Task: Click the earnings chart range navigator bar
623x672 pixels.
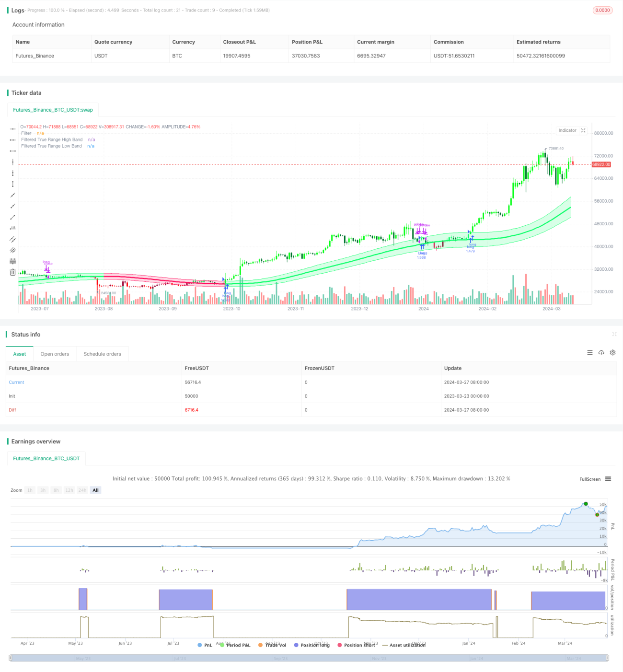Action: (309, 658)
